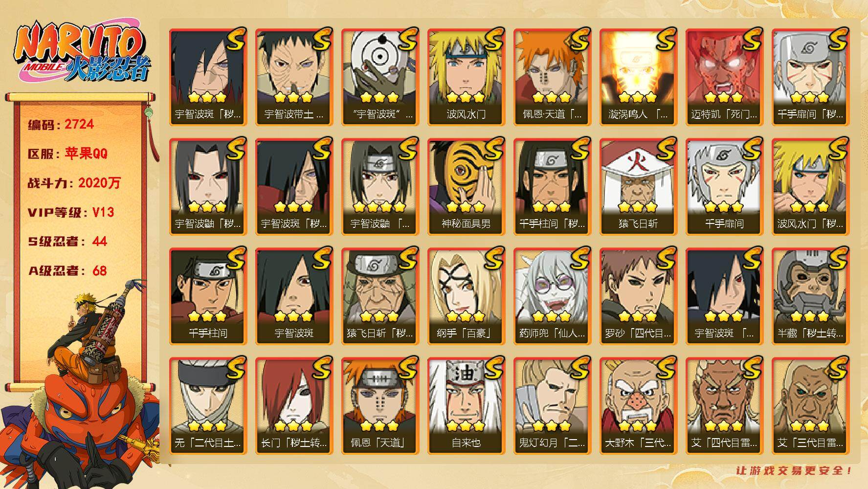
Task: Click the 让游戏交易更安全 slogan text
Action: [x=794, y=471]
